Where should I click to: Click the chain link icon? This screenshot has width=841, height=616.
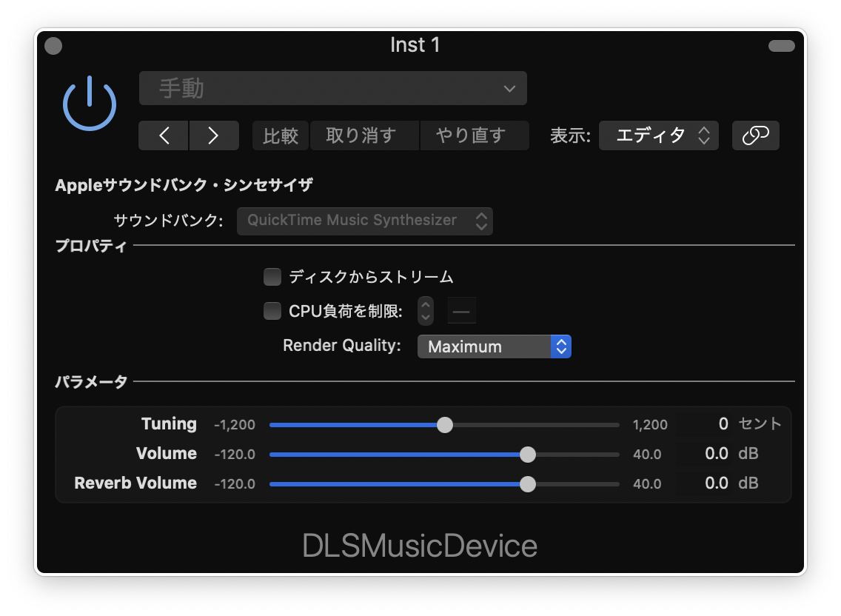click(x=755, y=135)
